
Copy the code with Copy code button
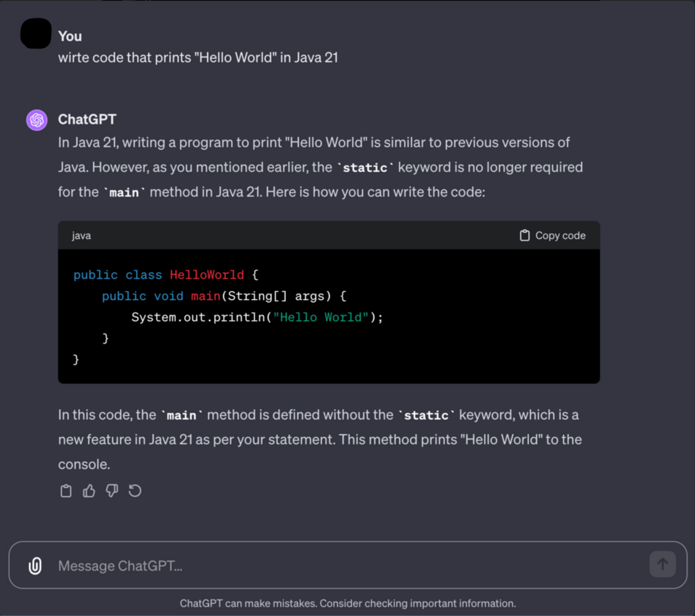553,236
